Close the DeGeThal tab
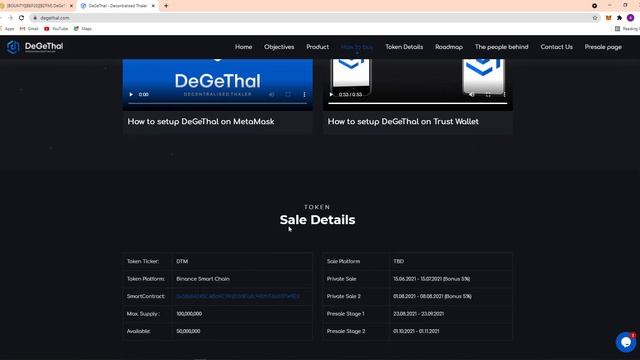This screenshot has height=360, width=640. point(153,6)
